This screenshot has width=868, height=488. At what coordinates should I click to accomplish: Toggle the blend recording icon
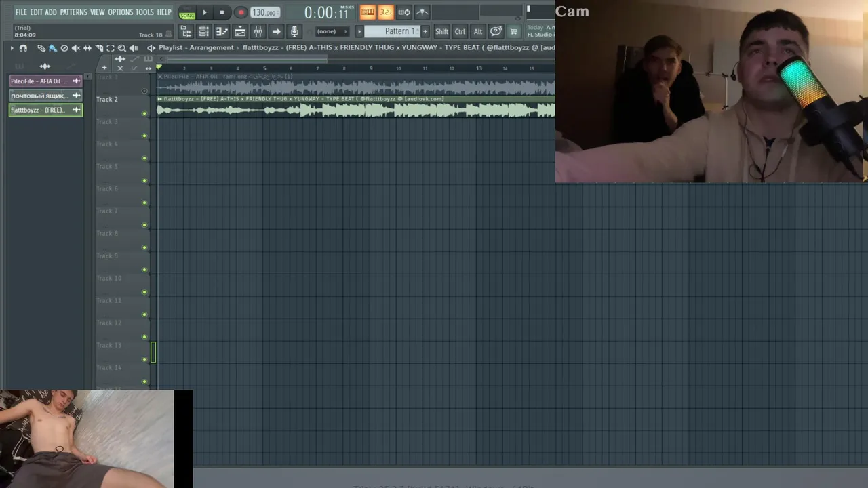(x=422, y=12)
